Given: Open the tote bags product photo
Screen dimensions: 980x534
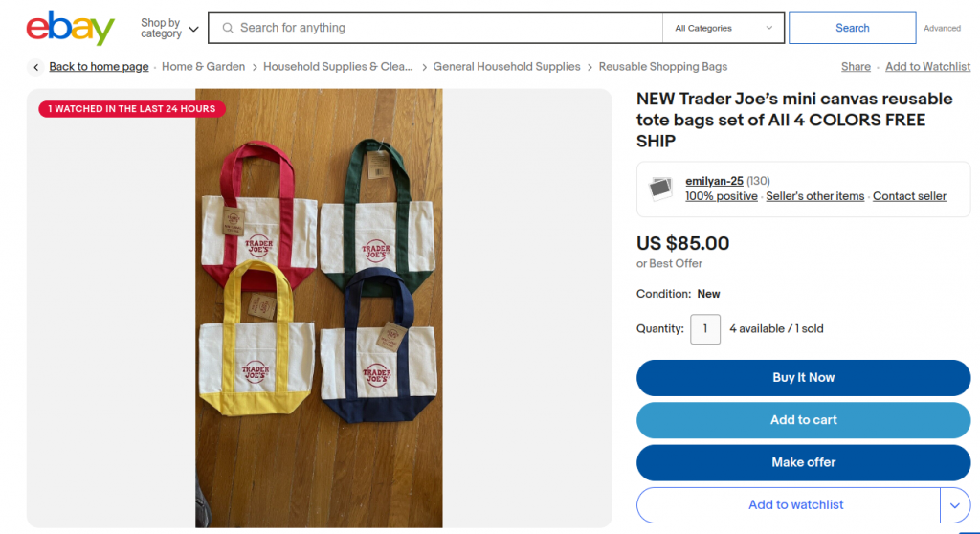Looking at the screenshot, I should [x=319, y=306].
